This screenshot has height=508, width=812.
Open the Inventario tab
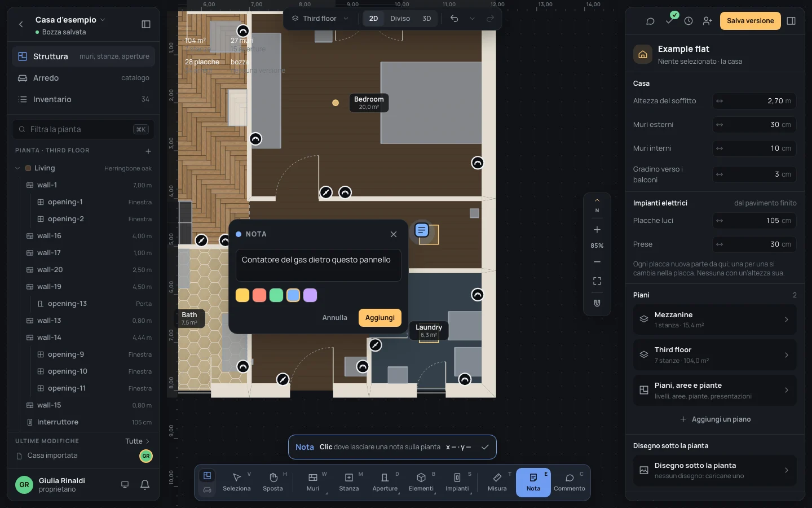tap(83, 99)
